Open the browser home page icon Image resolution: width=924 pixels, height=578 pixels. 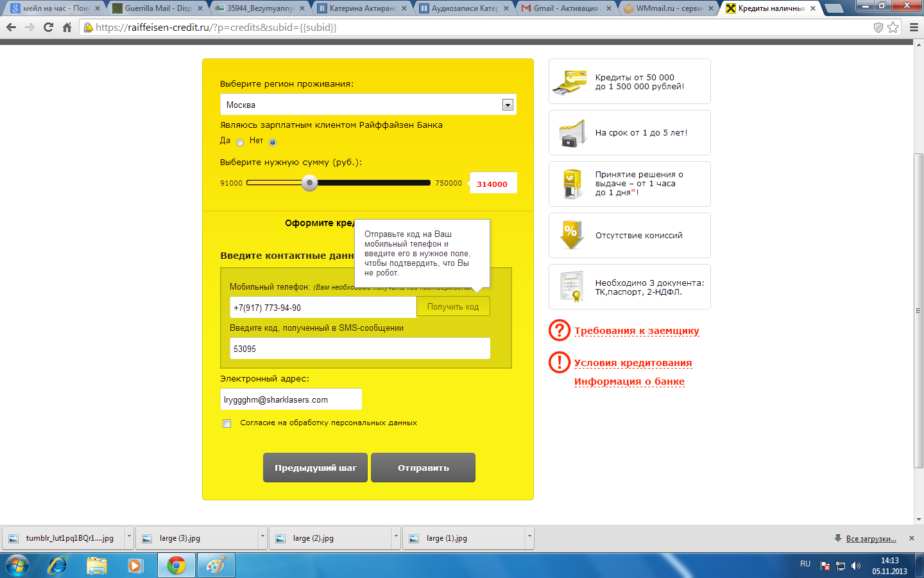pyautogui.click(x=67, y=27)
